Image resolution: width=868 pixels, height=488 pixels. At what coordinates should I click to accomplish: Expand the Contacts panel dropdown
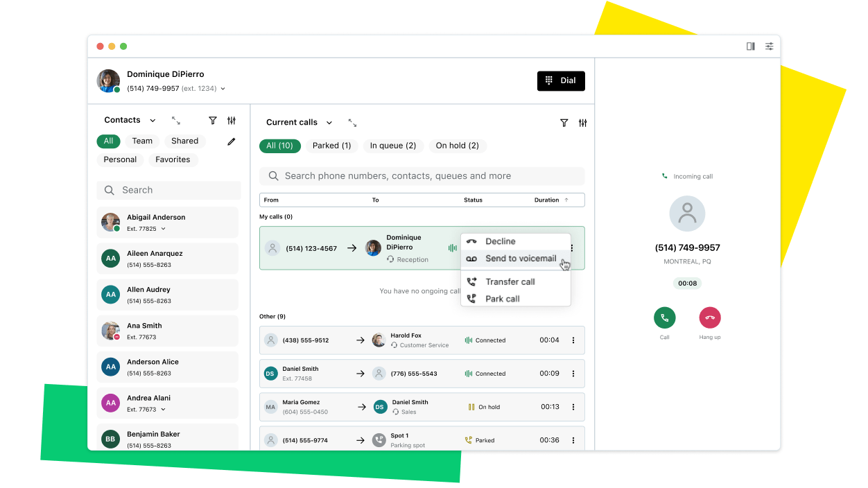(154, 120)
